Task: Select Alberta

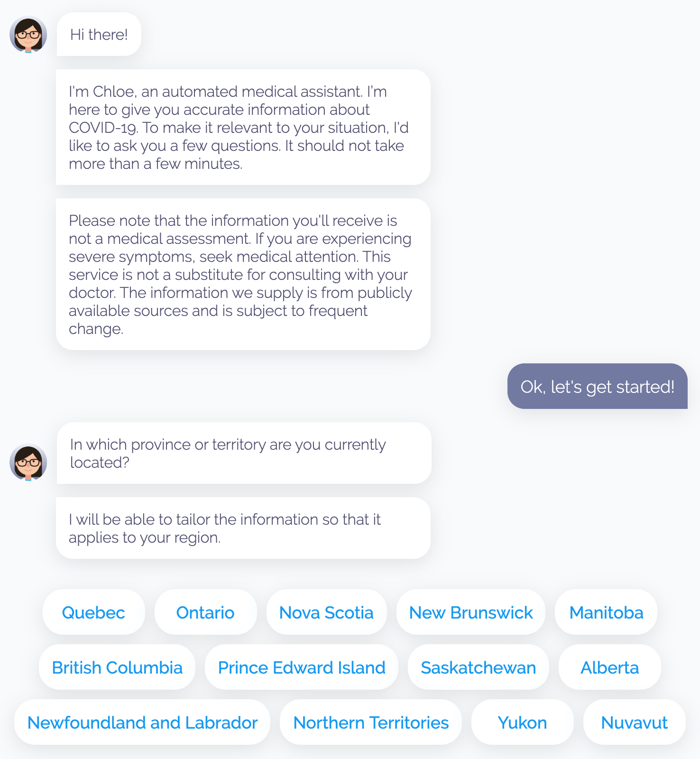Action: [610, 667]
